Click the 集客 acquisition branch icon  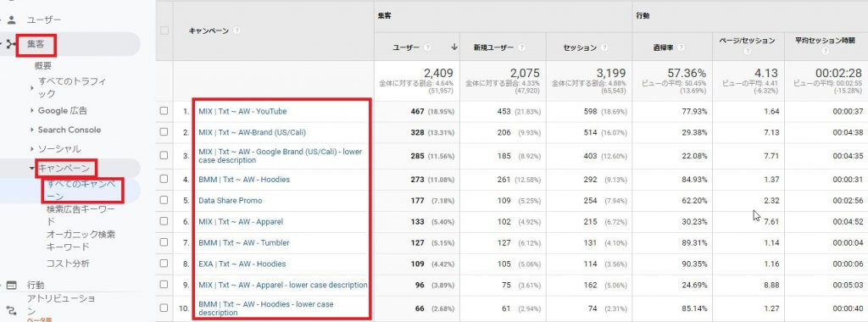pyautogui.click(x=11, y=44)
